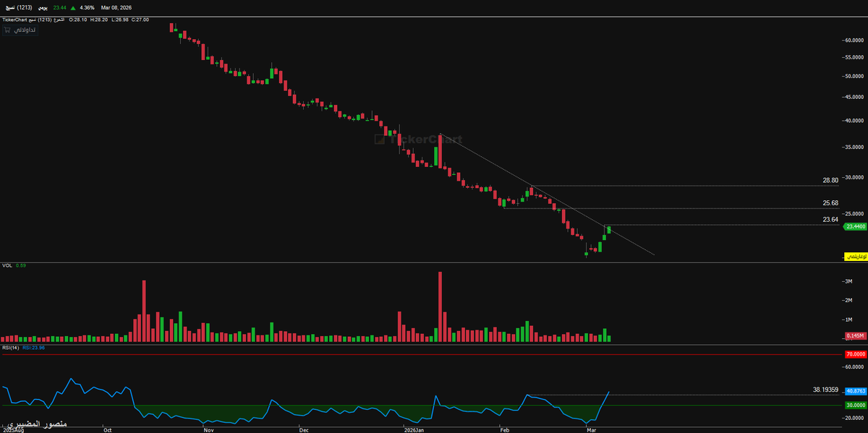
Task: Click the VOL indicator label
Action: click(7, 265)
